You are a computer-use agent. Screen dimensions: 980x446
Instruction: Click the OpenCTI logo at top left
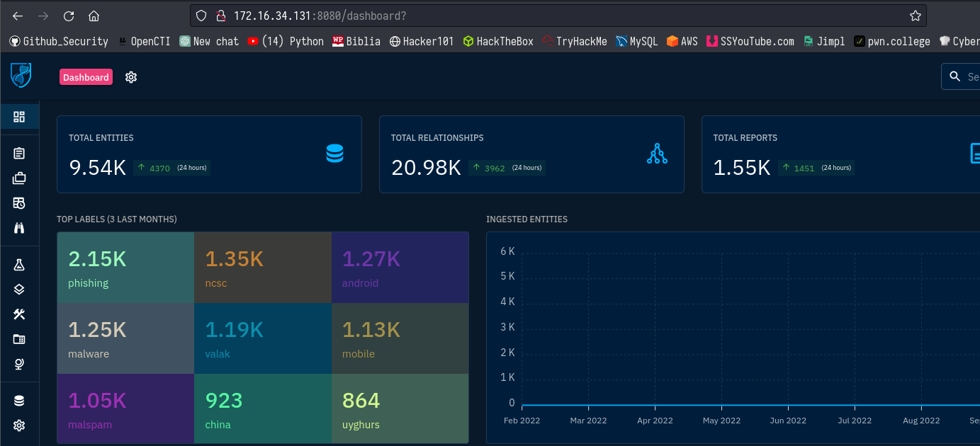tap(21, 76)
